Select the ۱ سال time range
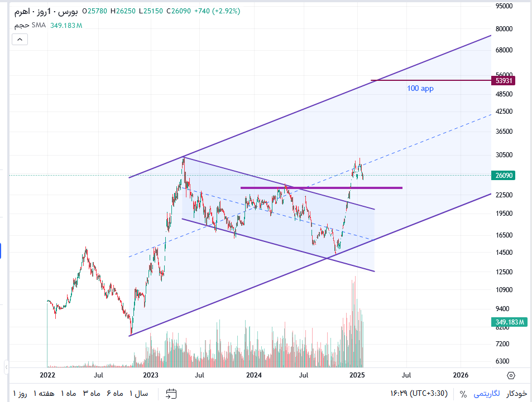Screen dimensions: 532x402 point(139,394)
